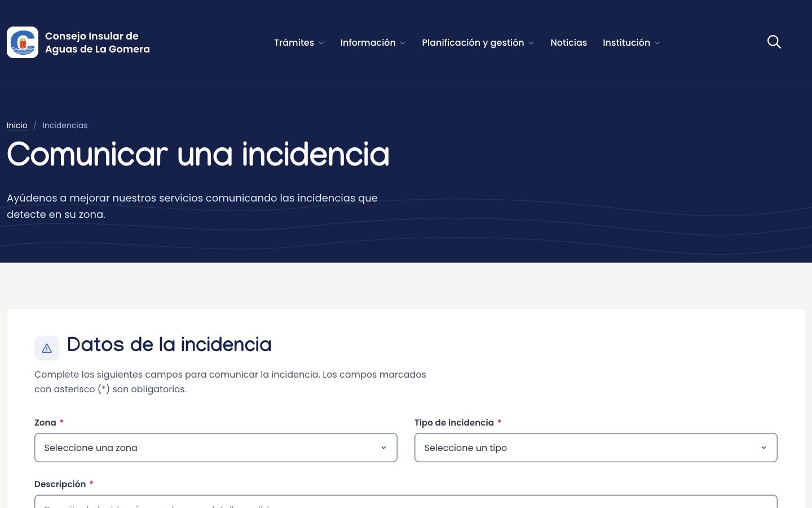Follow the Inicio breadcrumb link
The width and height of the screenshot is (812, 508).
tap(17, 125)
